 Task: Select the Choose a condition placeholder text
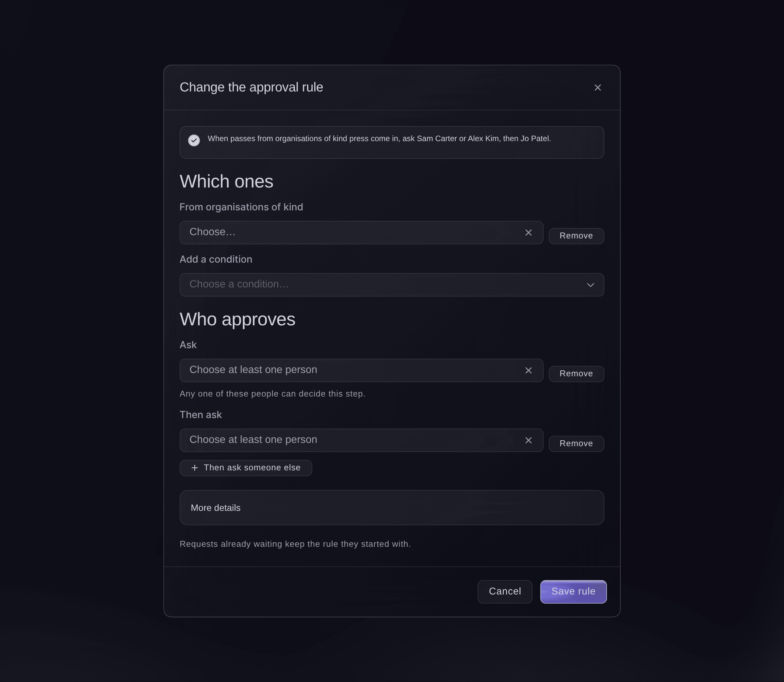[239, 284]
